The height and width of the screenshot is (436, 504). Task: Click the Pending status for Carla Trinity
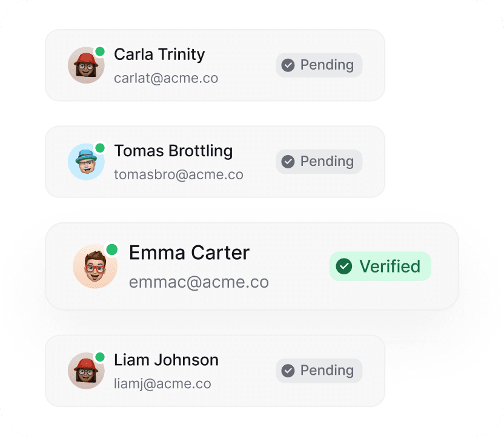pos(327,65)
